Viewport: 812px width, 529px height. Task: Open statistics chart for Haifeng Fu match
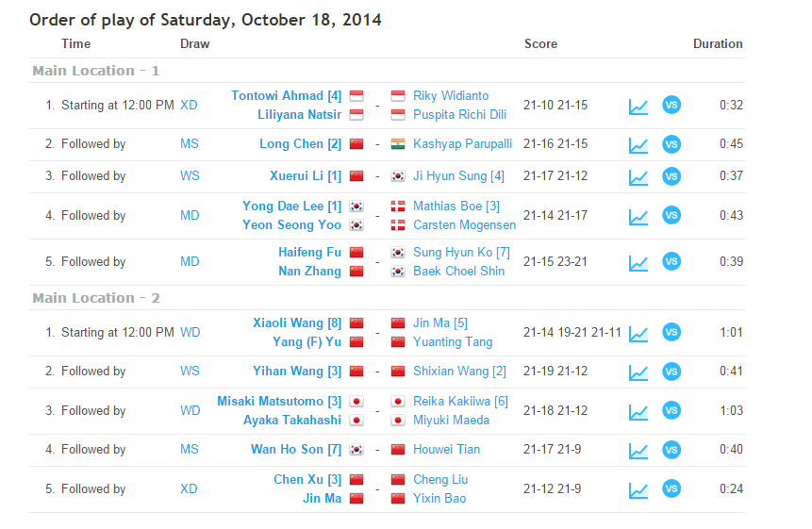(638, 262)
